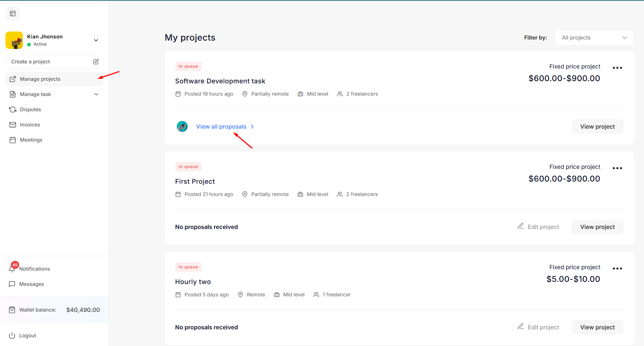Expand the Kian Jhonson profile dropdown
Viewport: 644px width, 346px height.
(x=96, y=40)
